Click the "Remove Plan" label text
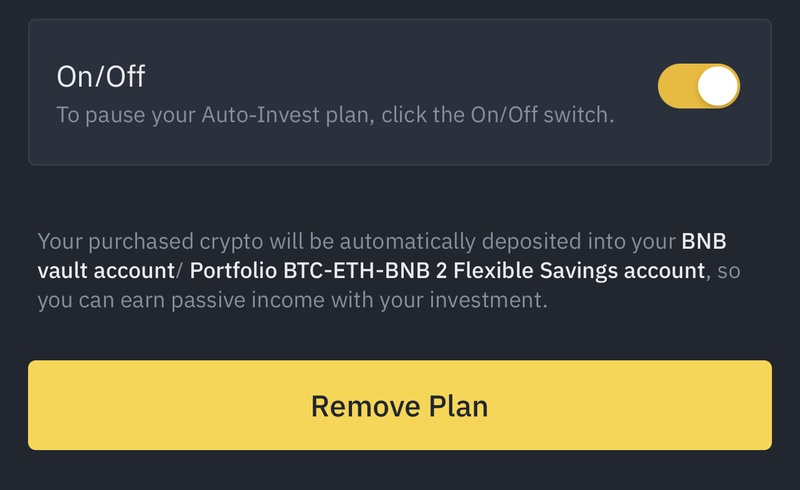Image resolution: width=800 pixels, height=490 pixels. [x=399, y=406]
